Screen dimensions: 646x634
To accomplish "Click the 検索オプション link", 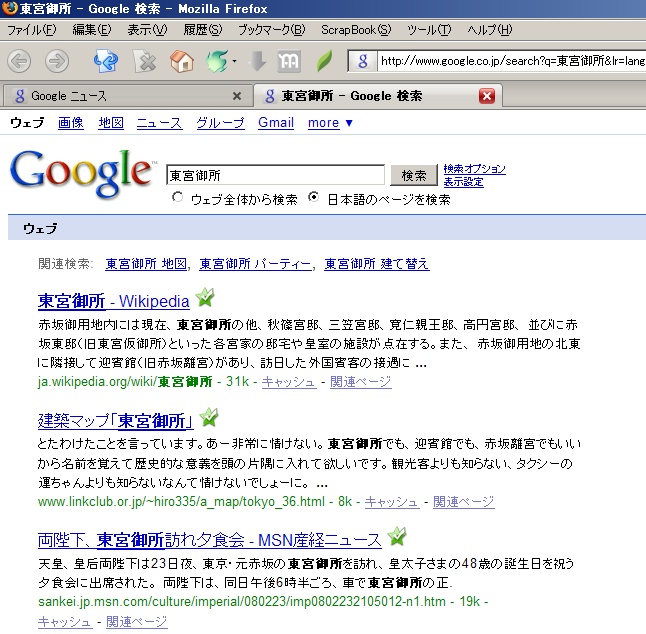I will (474, 169).
